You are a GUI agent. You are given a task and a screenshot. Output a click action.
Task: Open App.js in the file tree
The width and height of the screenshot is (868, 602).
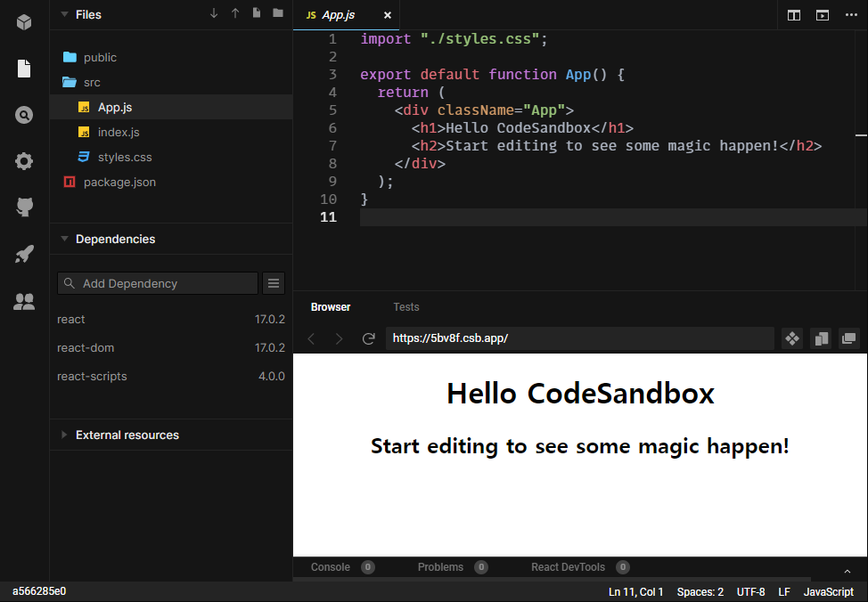pyautogui.click(x=171, y=108)
